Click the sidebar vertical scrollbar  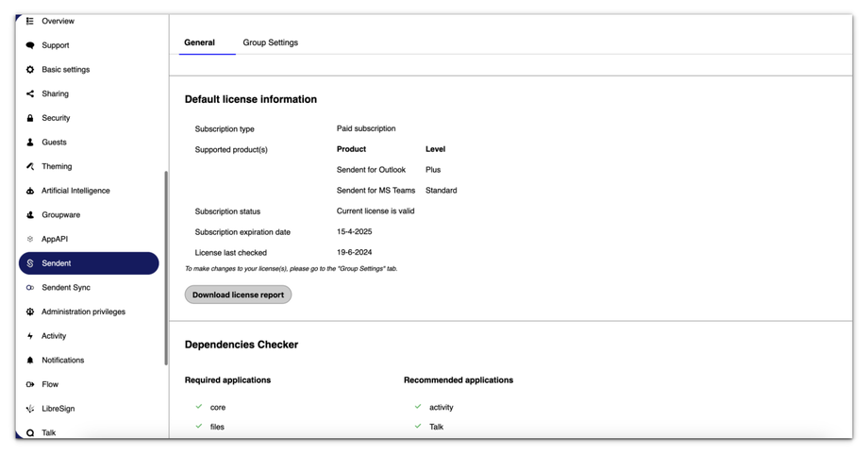click(166, 264)
